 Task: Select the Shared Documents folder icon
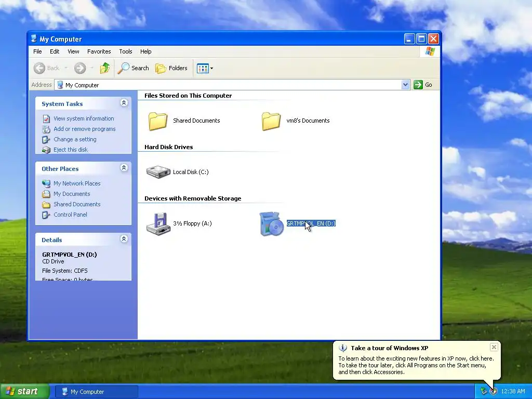click(x=158, y=121)
